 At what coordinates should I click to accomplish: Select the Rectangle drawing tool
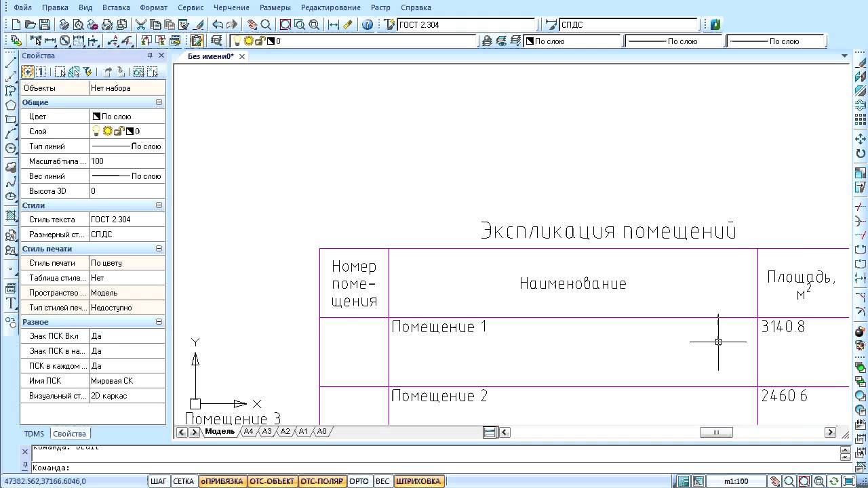pyautogui.click(x=11, y=120)
